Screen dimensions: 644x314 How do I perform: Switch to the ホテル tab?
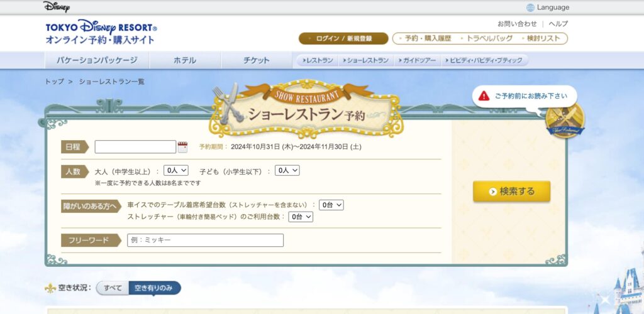click(185, 60)
